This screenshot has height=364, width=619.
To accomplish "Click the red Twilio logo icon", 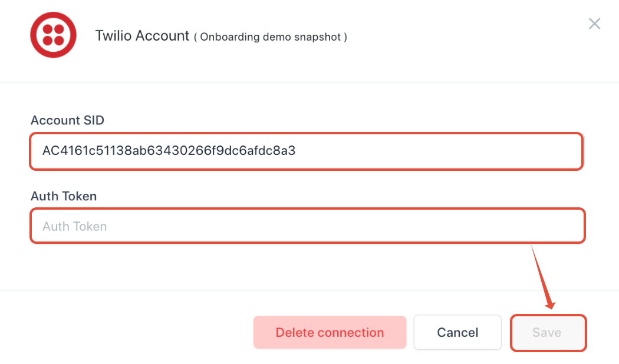I will coord(55,35).
